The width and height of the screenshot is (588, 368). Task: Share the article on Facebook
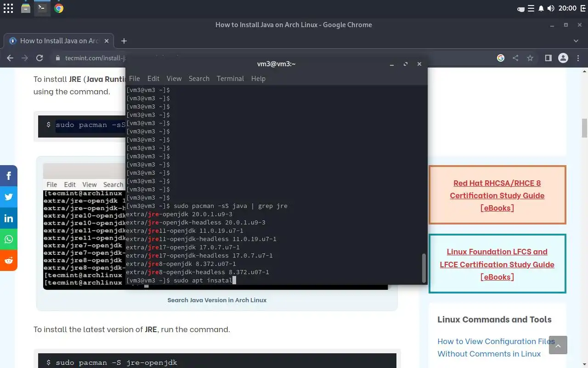[9, 176]
